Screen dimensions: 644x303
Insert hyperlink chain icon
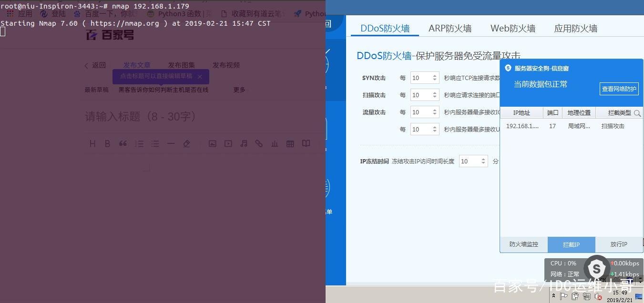(x=259, y=143)
